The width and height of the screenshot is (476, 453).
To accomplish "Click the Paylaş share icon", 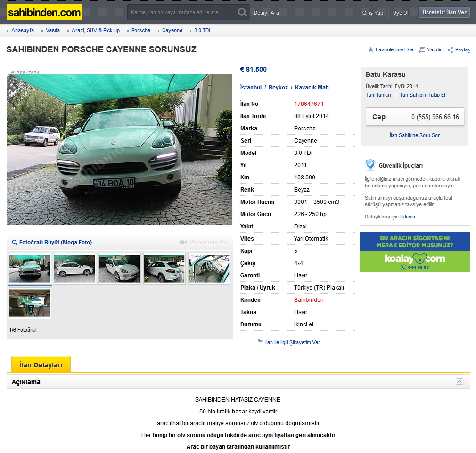I will point(451,50).
